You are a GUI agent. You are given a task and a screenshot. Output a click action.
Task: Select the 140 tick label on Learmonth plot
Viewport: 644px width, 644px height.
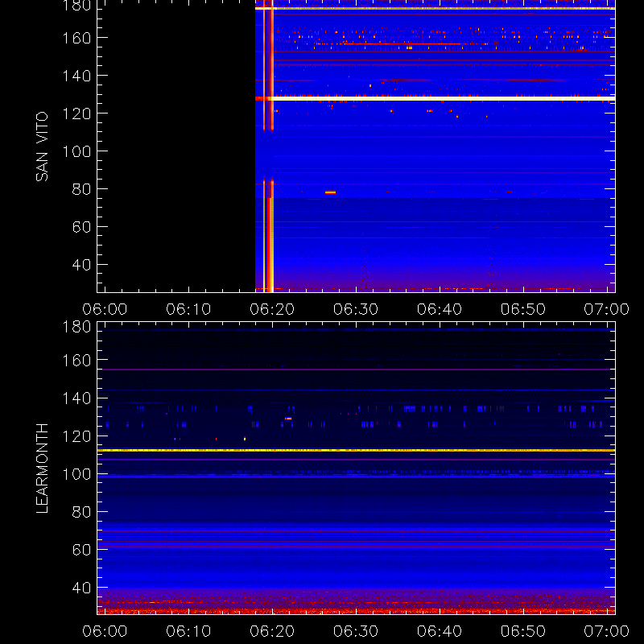pyautogui.click(x=76, y=398)
